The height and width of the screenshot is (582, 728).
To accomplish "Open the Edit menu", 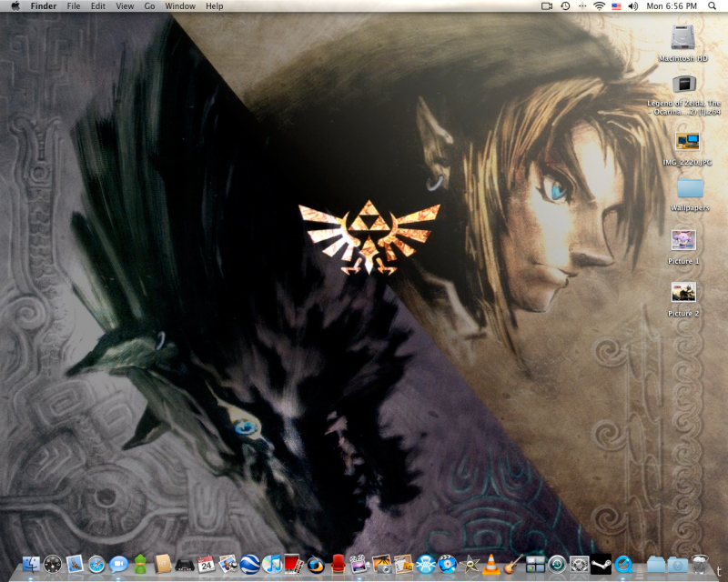I will [98, 6].
